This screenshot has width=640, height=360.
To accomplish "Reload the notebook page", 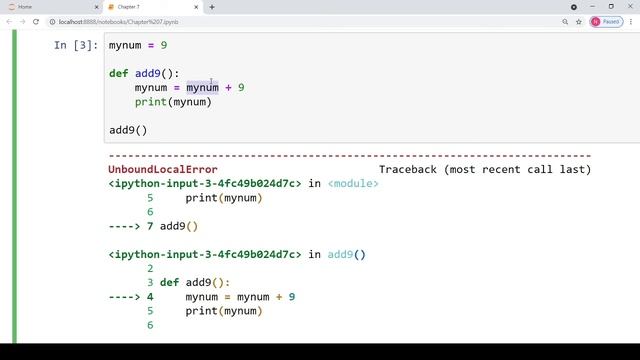I will [36, 22].
